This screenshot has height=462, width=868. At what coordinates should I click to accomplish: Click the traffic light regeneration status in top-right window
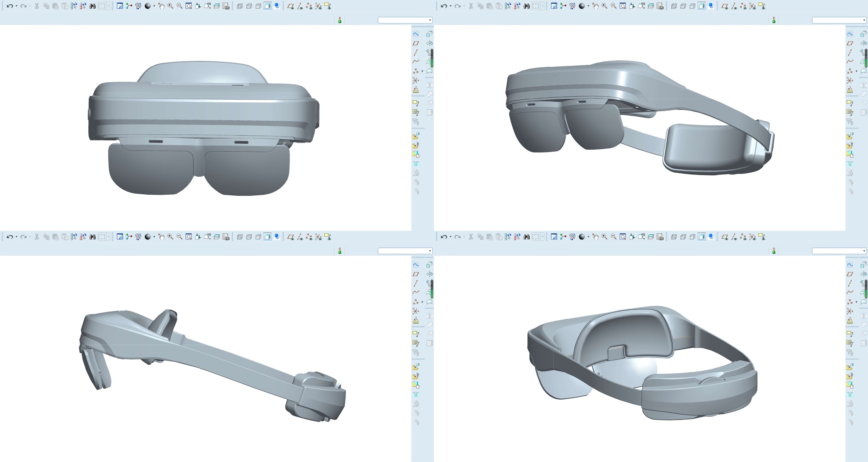point(774,20)
